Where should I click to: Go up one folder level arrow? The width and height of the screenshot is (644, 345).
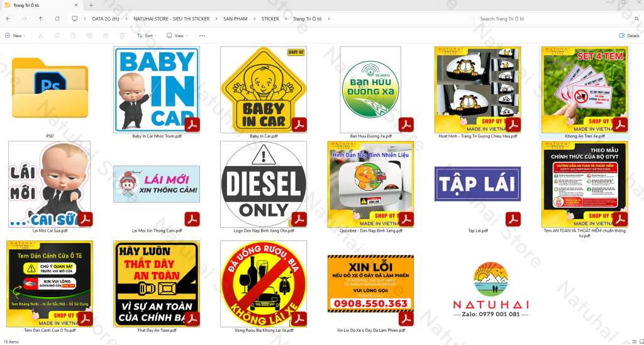click(41, 19)
